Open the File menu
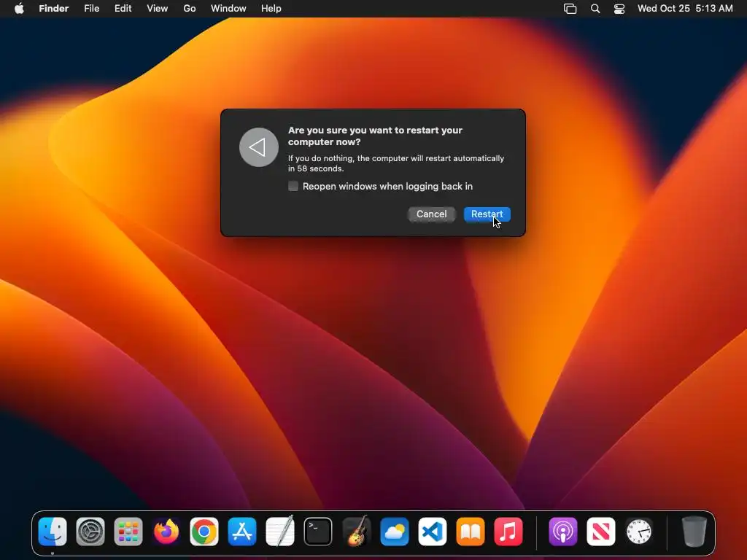Viewport: 747px width, 560px height. [91, 9]
